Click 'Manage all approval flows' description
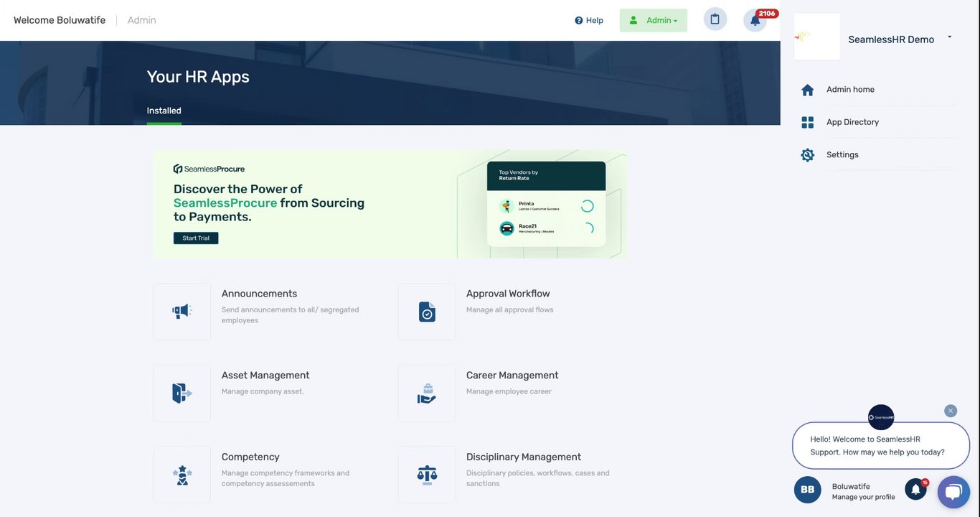The width and height of the screenshot is (980, 517). coord(510,310)
